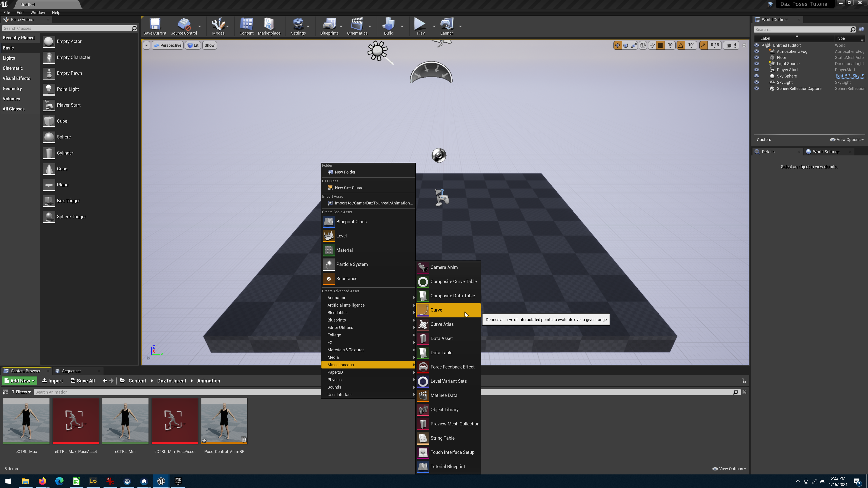Click the Cinematics toolbar icon
Viewport: 868px width, 488px height.
click(x=357, y=26)
